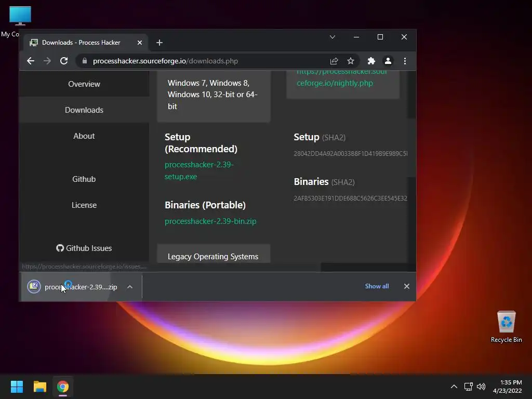Open the nightly.php builds link
This screenshot has height=399, width=532.
341,77
